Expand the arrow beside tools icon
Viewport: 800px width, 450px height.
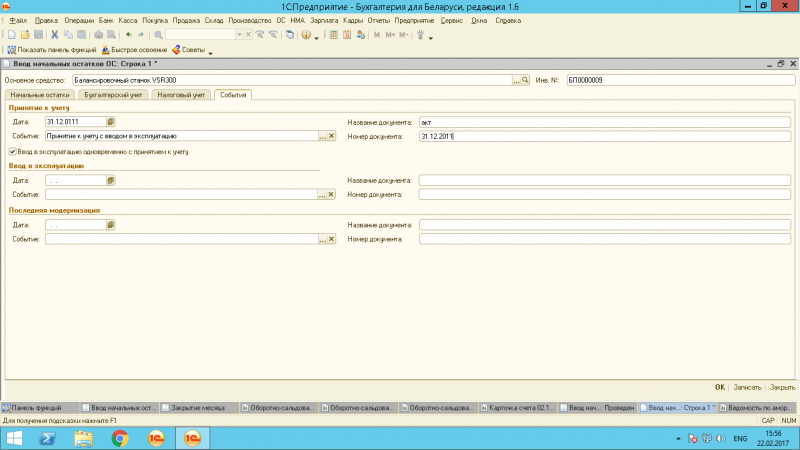[431, 38]
